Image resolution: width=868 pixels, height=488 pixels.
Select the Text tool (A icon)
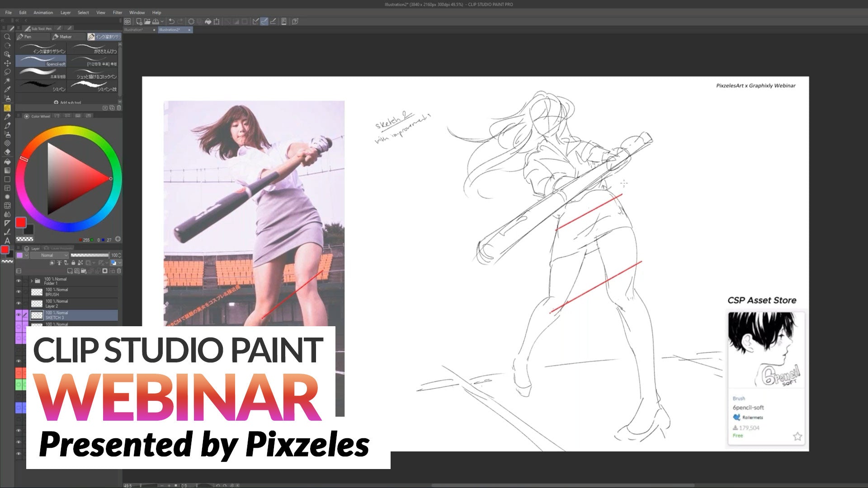coord(7,241)
